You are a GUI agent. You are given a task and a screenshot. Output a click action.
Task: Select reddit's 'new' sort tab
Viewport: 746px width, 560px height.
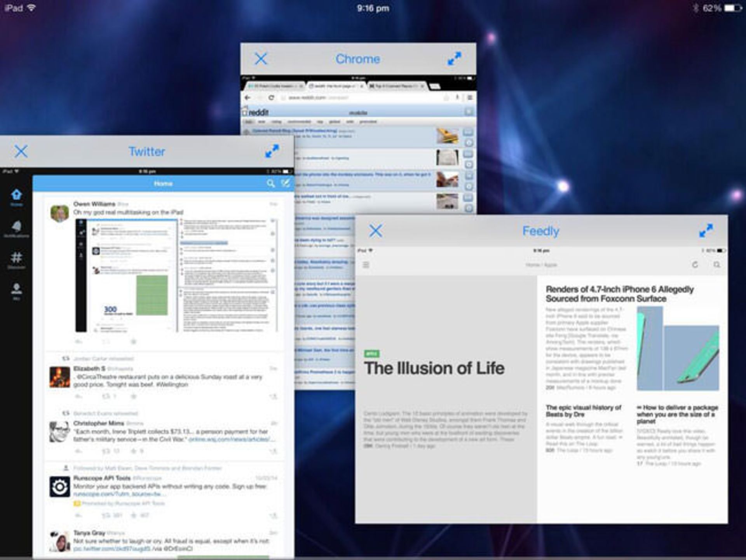tap(261, 122)
